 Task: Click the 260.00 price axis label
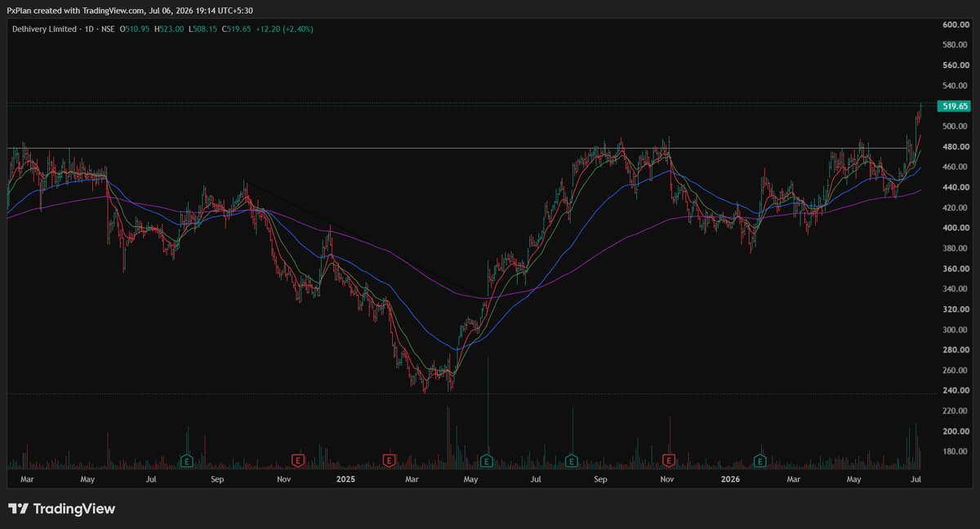[955, 371]
